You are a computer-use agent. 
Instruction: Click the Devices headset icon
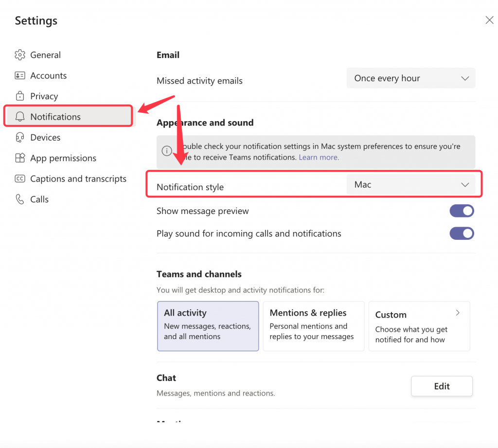[20, 137]
